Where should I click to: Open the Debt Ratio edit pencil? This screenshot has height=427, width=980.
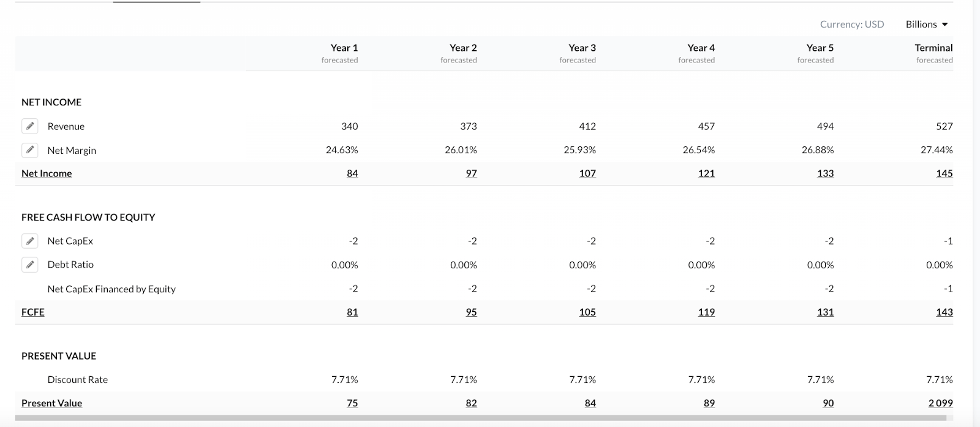coord(30,265)
